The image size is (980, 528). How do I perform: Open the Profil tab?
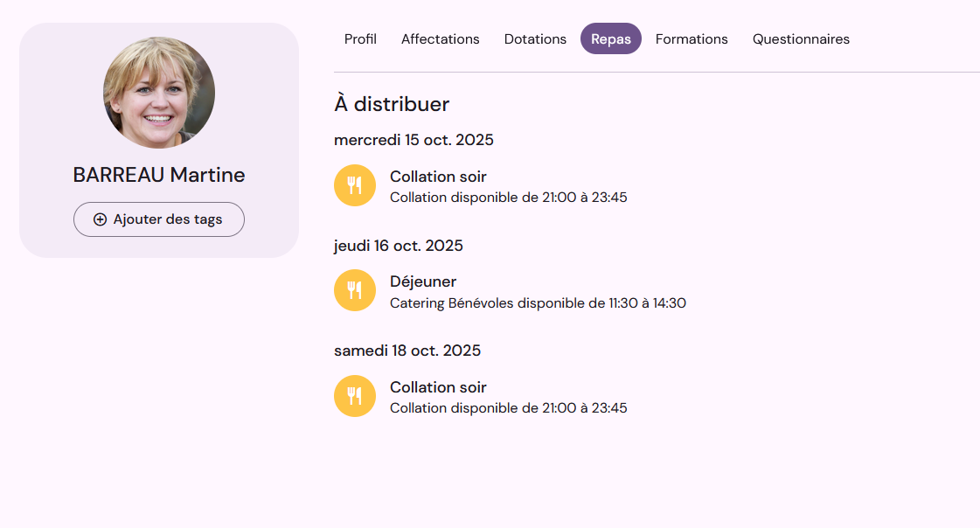pos(360,38)
